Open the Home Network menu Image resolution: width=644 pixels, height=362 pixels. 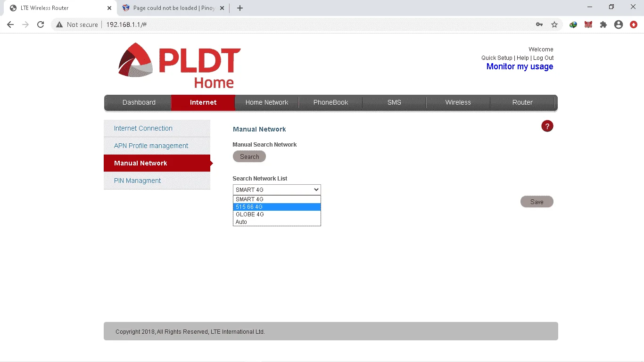[267, 102]
